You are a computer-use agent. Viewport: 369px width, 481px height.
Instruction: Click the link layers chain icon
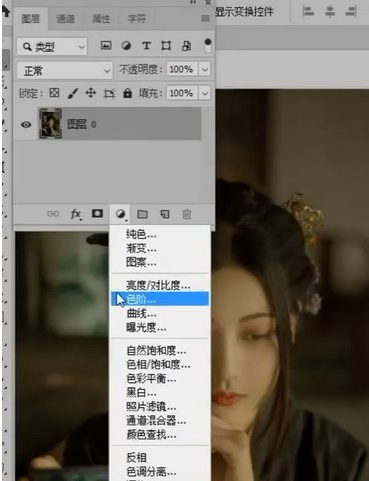[x=53, y=214]
